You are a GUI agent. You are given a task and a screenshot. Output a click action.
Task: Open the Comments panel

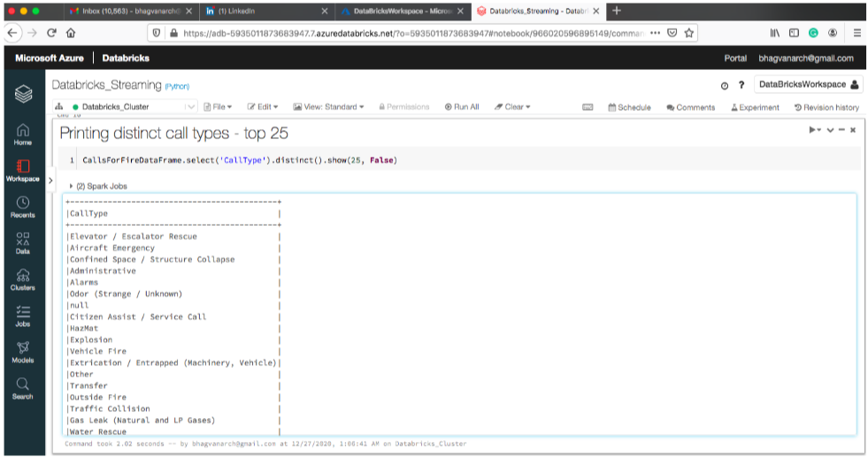[x=691, y=107]
